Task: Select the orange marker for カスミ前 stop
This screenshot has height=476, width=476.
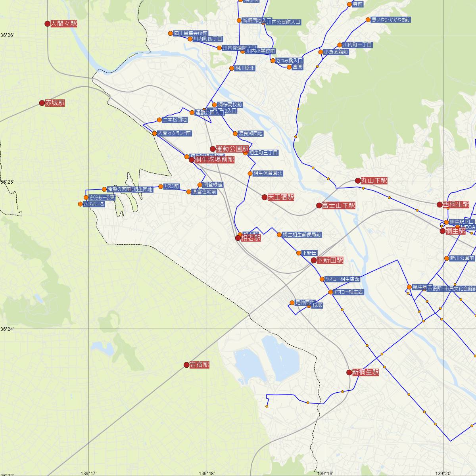Action: coord(161,186)
